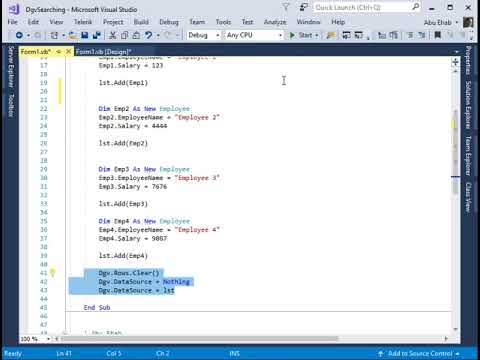Click the scroll down arrow of vertical scrollbar

pyautogui.click(x=455, y=329)
